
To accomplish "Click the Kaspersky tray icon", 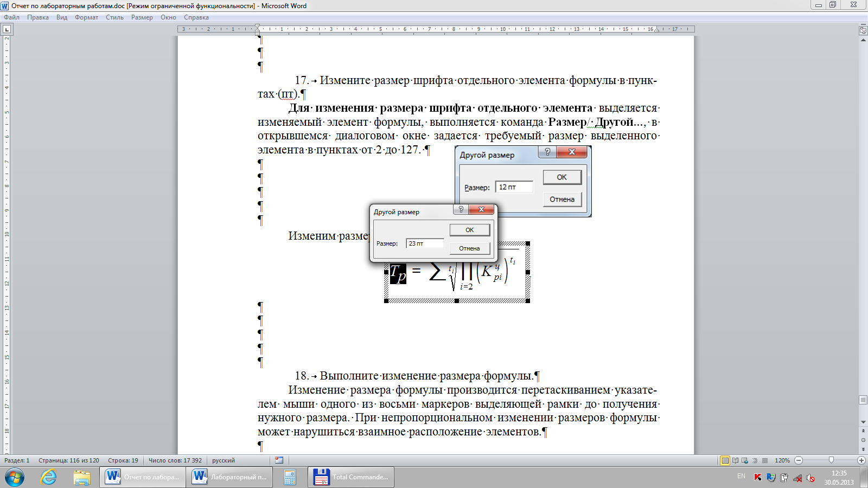I will 758,478.
